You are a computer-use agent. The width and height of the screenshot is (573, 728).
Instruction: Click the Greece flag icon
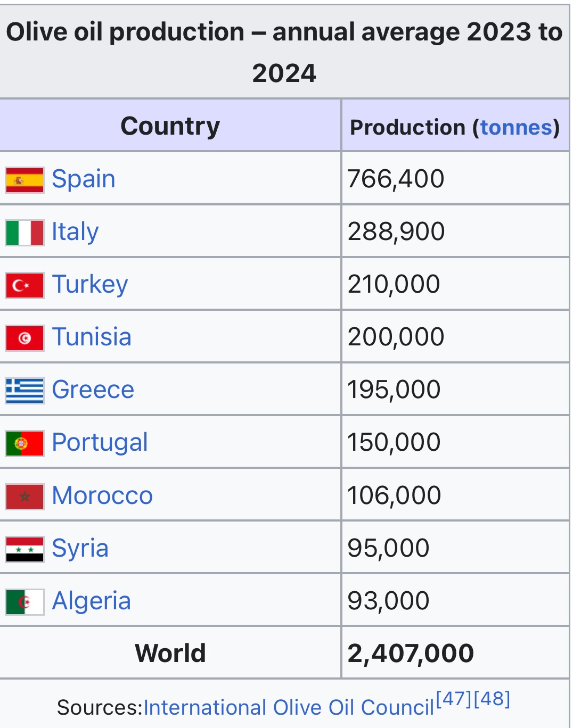[x=24, y=391]
